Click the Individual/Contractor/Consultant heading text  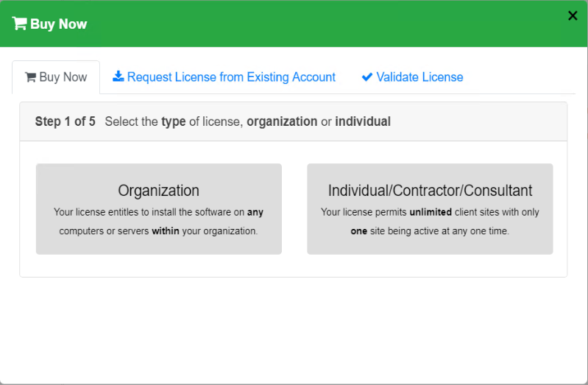point(430,191)
